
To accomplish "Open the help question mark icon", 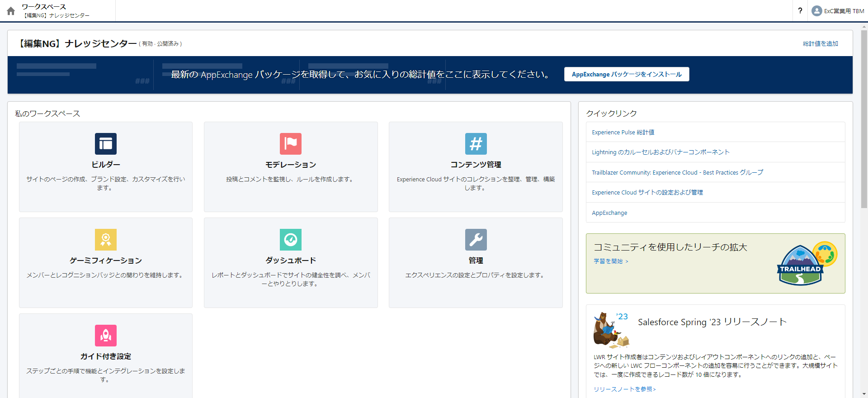I will tap(800, 10).
